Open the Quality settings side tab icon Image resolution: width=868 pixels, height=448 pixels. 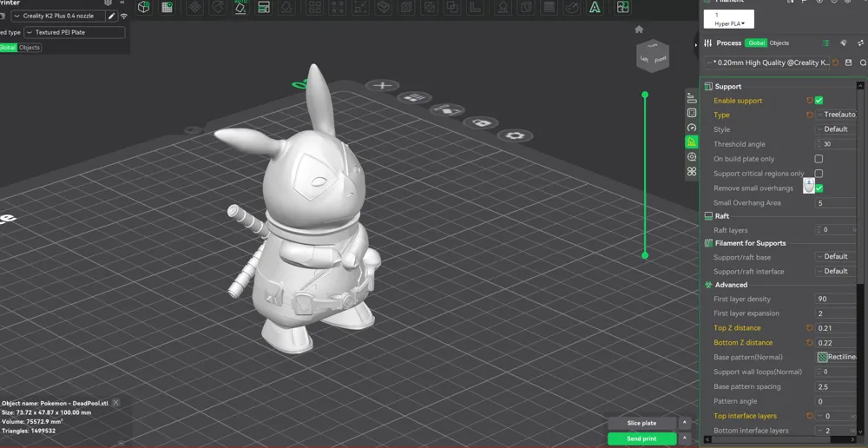click(x=692, y=99)
